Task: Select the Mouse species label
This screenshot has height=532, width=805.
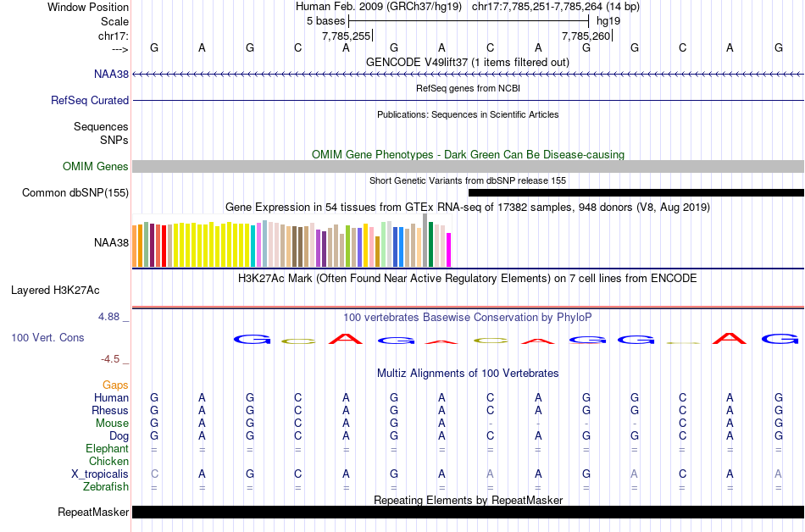Action: point(112,424)
